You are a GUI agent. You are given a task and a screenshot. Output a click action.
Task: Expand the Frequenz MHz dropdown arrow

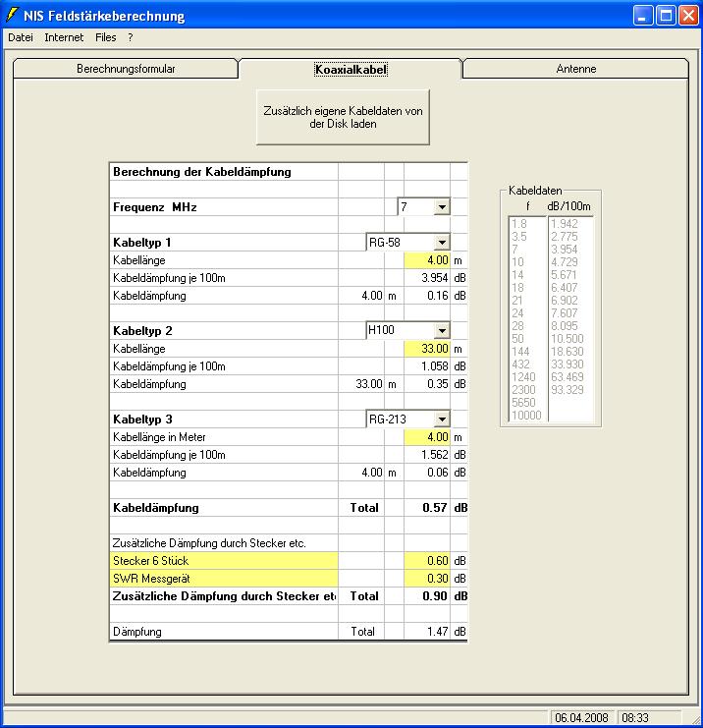[x=442, y=207]
